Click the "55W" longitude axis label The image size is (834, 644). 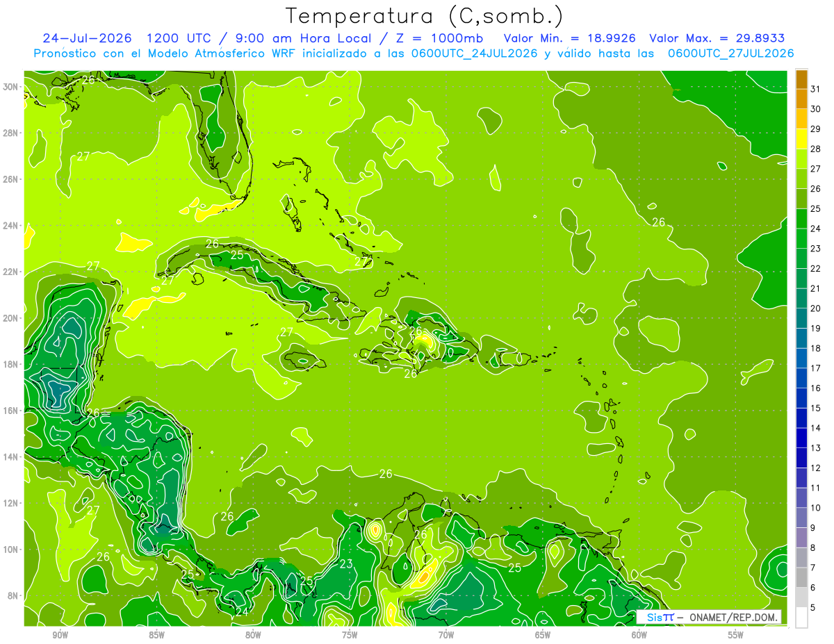[736, 635]
